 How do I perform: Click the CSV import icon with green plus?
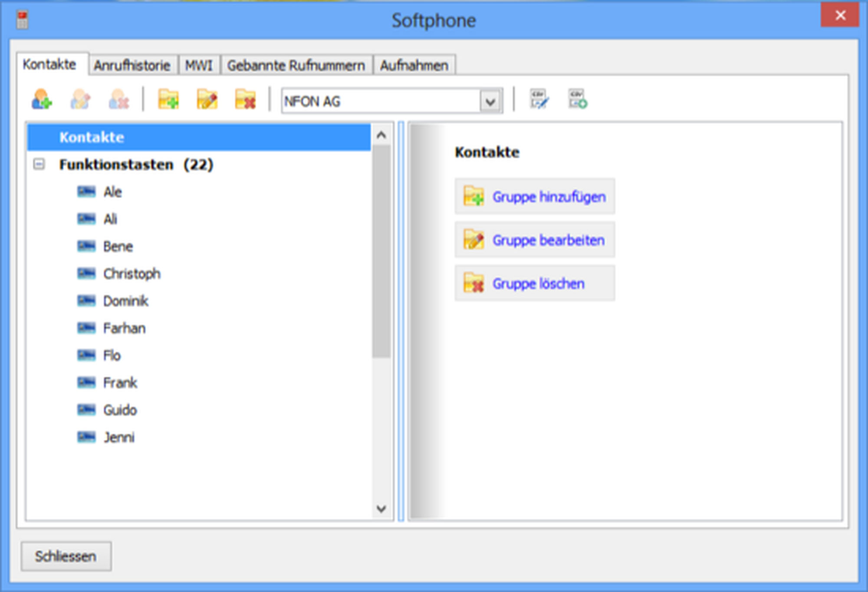point(578,99)
